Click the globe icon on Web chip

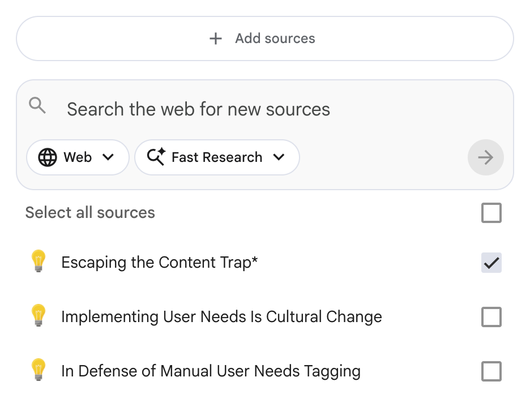coord(48,157)
